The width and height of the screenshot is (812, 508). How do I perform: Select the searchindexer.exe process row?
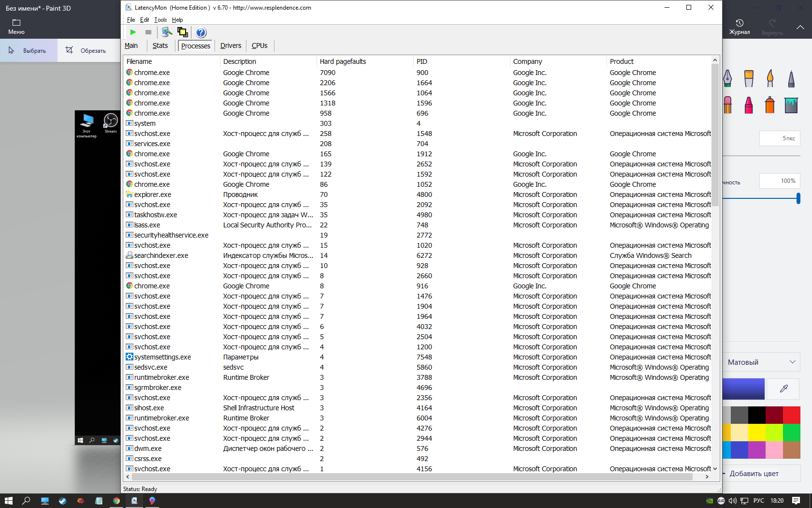coord(418,255)
